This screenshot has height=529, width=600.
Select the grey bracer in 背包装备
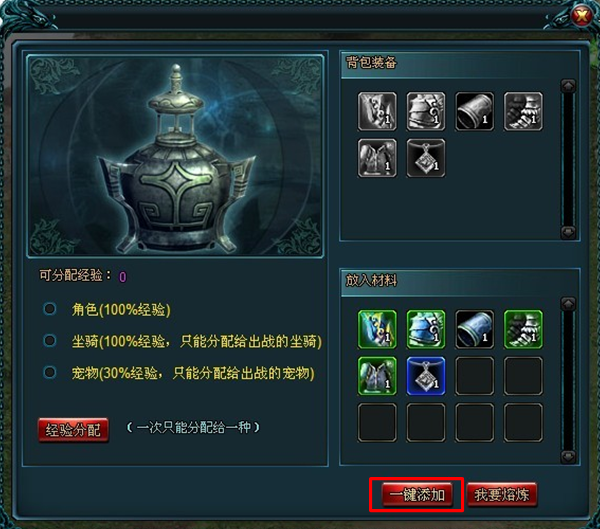[474, 111]
